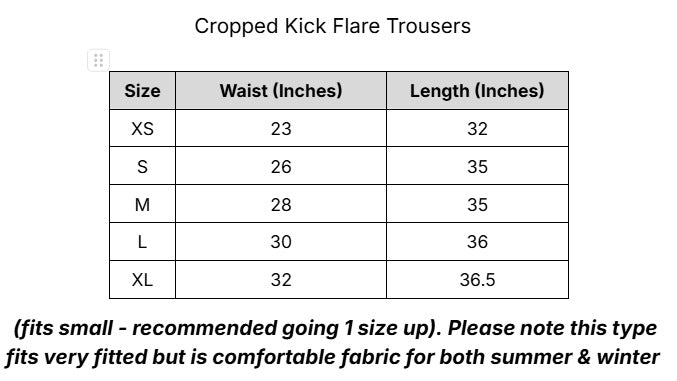The height and width of the screenshot is (381, 677).
Task: Click the Cropped Kick Flare Trousers title
Action: pos(332,26)
